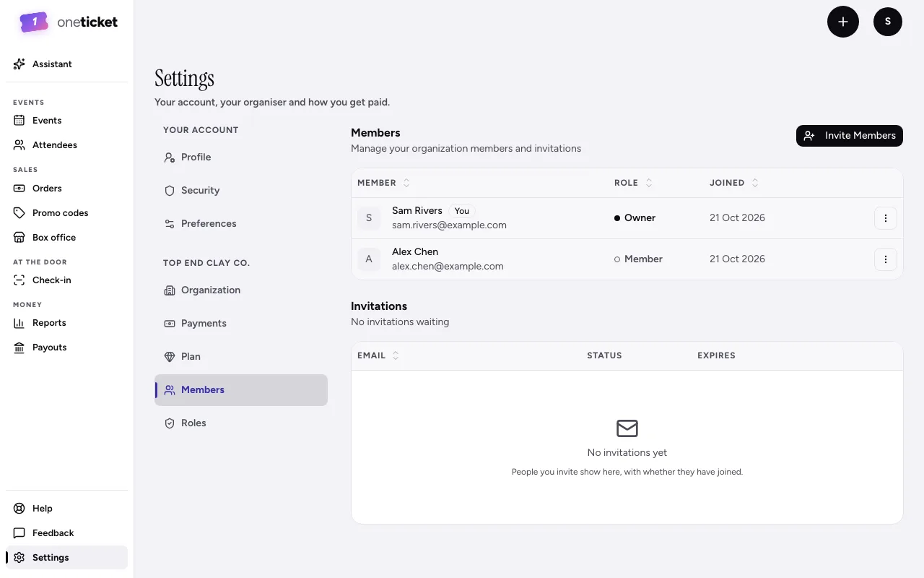Open row actions for Sam Rivers

pos(886,218)
